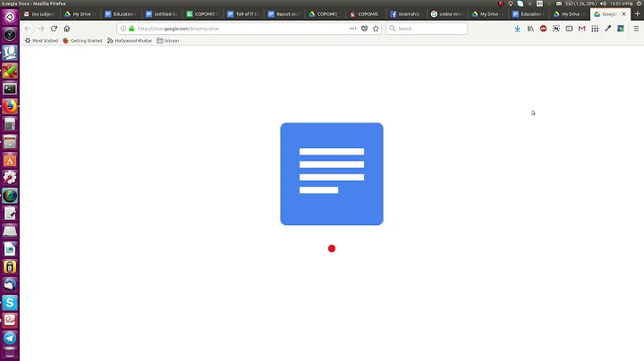Open the Downloads arrow icon
The height and width of the screenshot is (361, 644).
point(518,29)
